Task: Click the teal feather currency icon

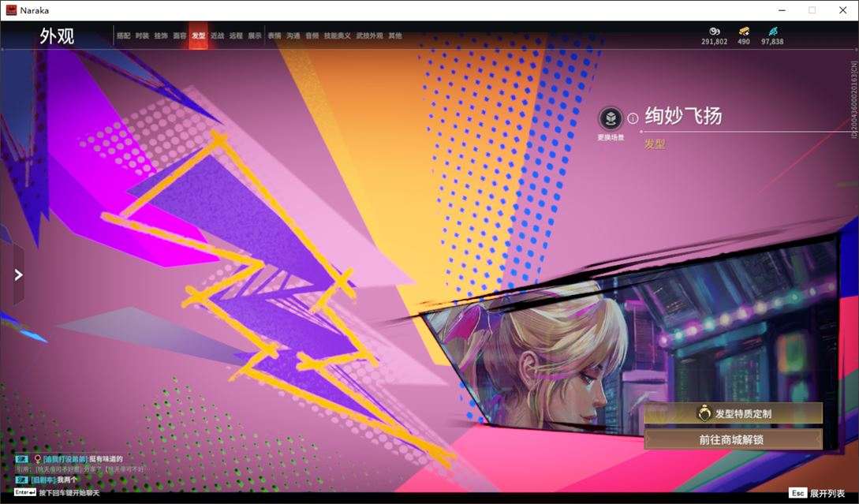Action: tap(772, 32)
